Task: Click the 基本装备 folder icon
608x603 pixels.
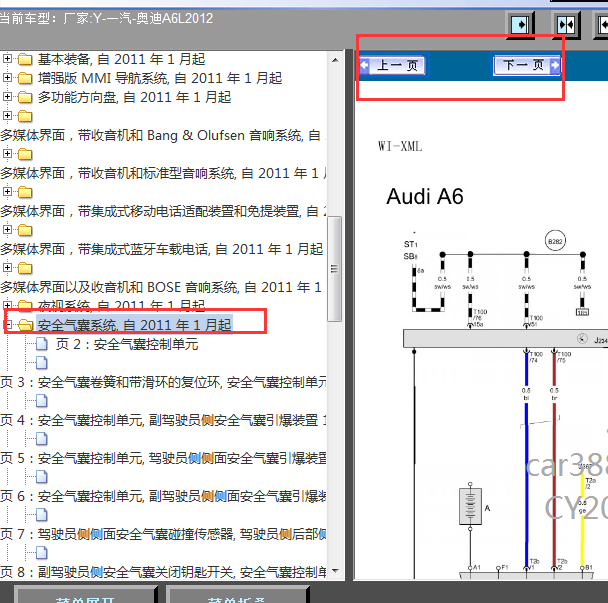Action: [x=25, y=59]
